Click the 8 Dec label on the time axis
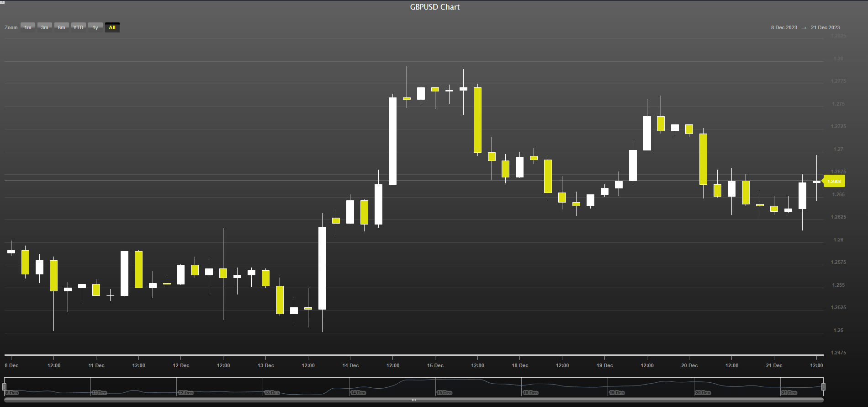This screenshot has height=407, width=868. pyautogui.click(x=12, y=365)
